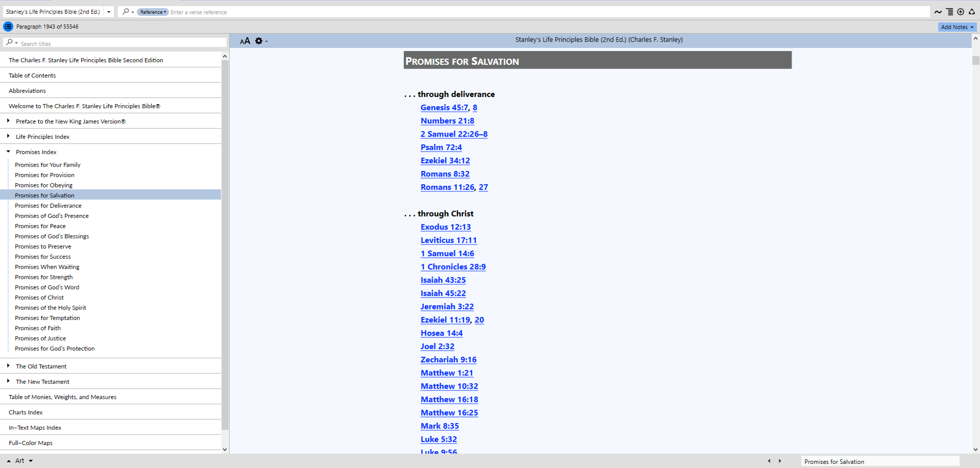
Task: Open the Add Notes dropdown
Action: tap(957, 27)
